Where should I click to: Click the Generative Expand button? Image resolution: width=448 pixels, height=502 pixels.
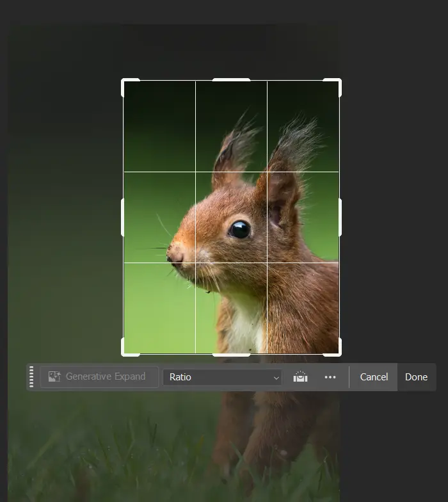[99, 376]
